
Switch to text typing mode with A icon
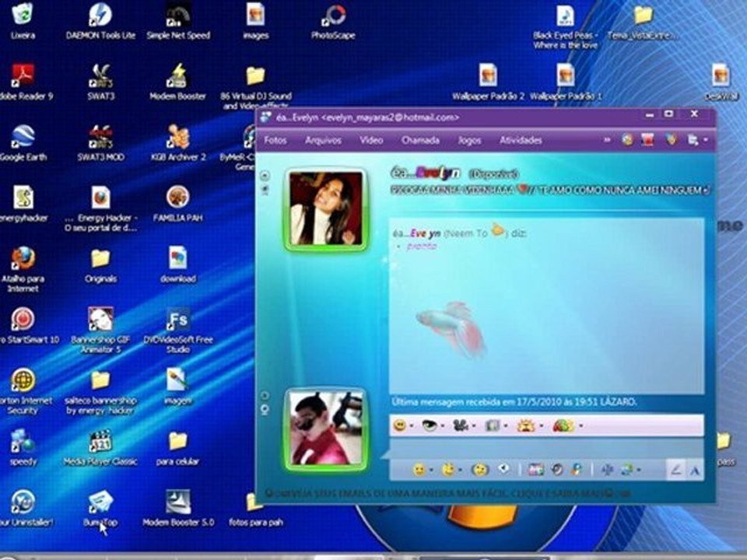point(695,471)
